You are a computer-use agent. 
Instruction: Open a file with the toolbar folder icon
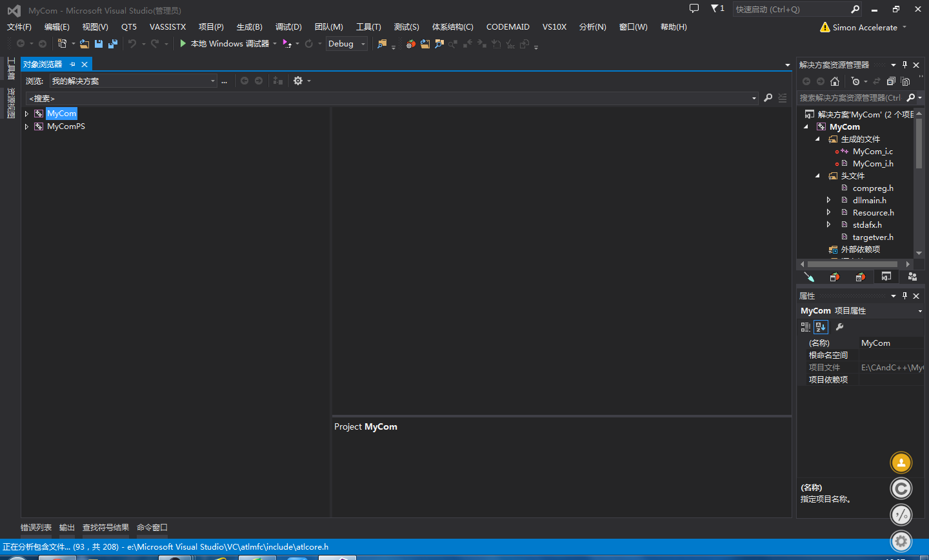click(85, 44)
